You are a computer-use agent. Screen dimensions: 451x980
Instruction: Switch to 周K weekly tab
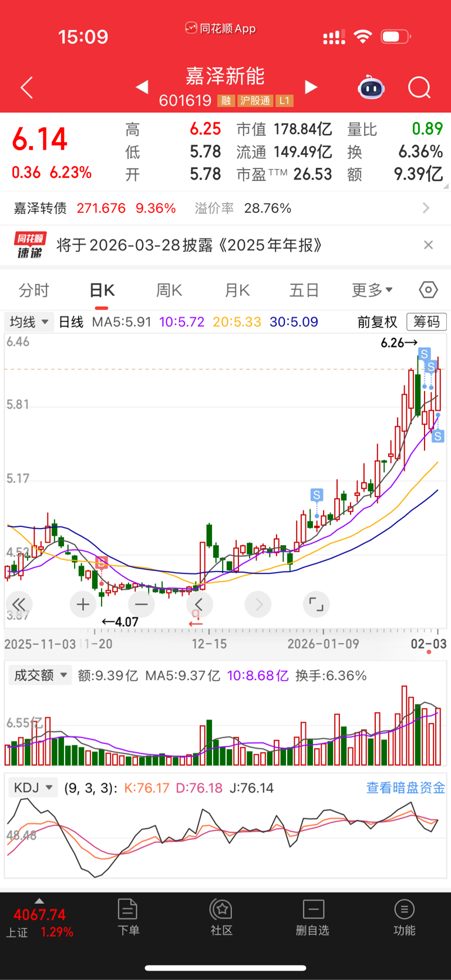tap(169, 290)
